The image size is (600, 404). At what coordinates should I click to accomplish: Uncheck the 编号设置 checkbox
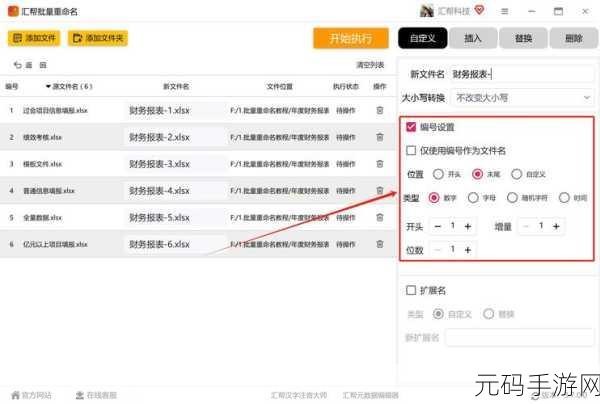click(x=411, y=127)
